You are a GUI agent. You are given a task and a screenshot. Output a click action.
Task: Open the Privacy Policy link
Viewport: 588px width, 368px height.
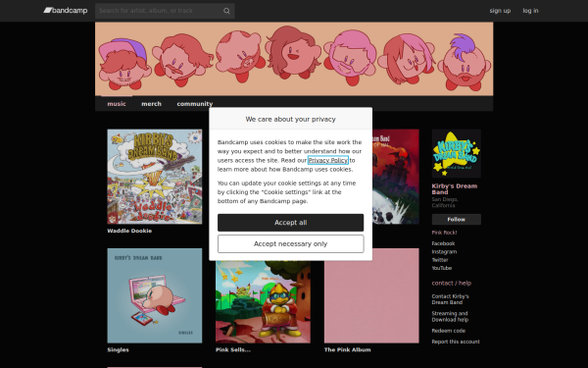327,160
